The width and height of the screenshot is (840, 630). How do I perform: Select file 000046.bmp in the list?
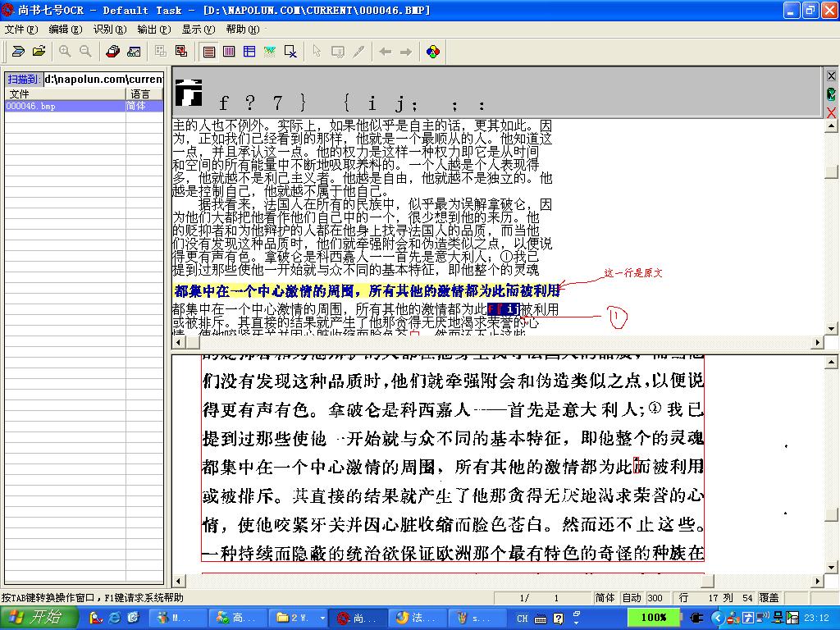pos(31,107)
